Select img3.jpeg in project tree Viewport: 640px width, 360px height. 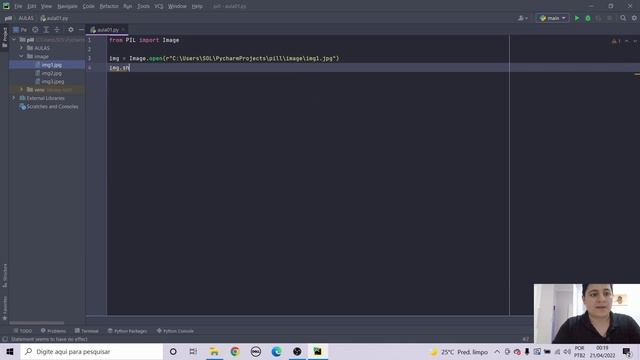click(53, 82)
